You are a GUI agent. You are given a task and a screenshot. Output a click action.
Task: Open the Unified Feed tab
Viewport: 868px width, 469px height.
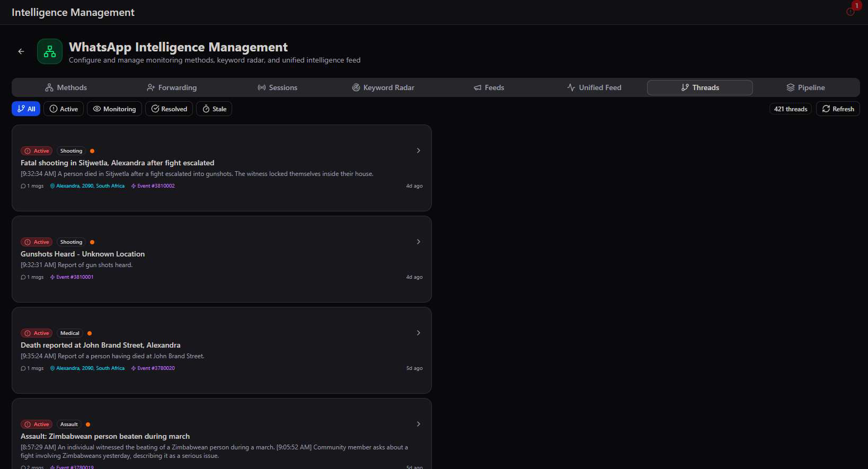(594, 87)
